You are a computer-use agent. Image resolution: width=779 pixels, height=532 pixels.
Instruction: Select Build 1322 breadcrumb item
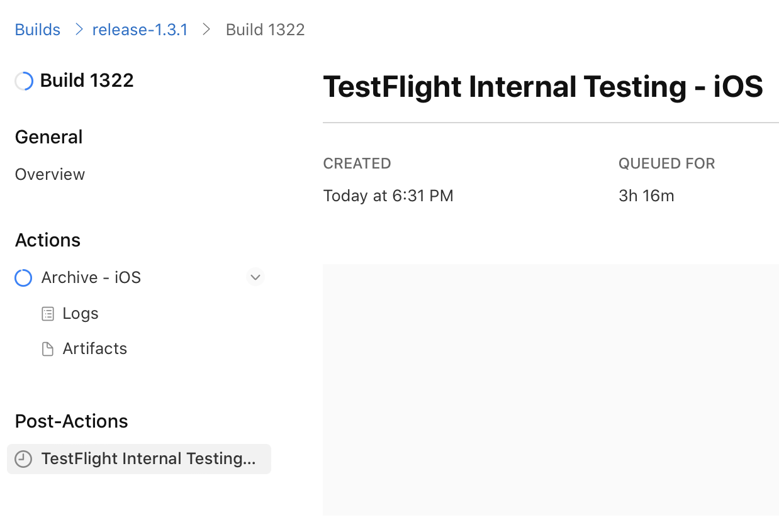[265, 30]
